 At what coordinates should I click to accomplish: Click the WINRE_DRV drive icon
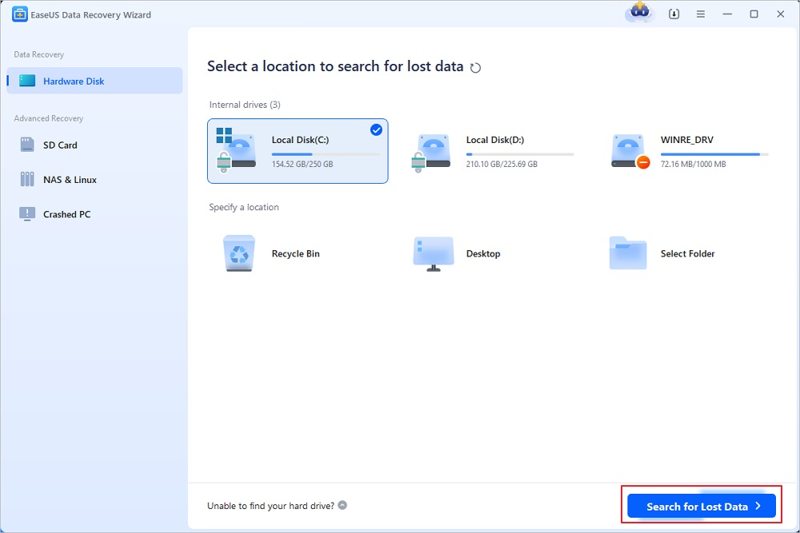pyautogui.click(x=630, y=151)
